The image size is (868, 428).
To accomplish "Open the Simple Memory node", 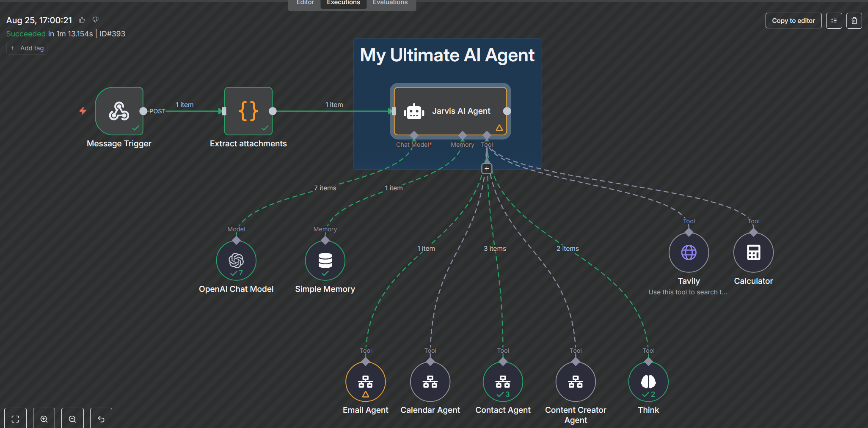I will pos(325,260).
